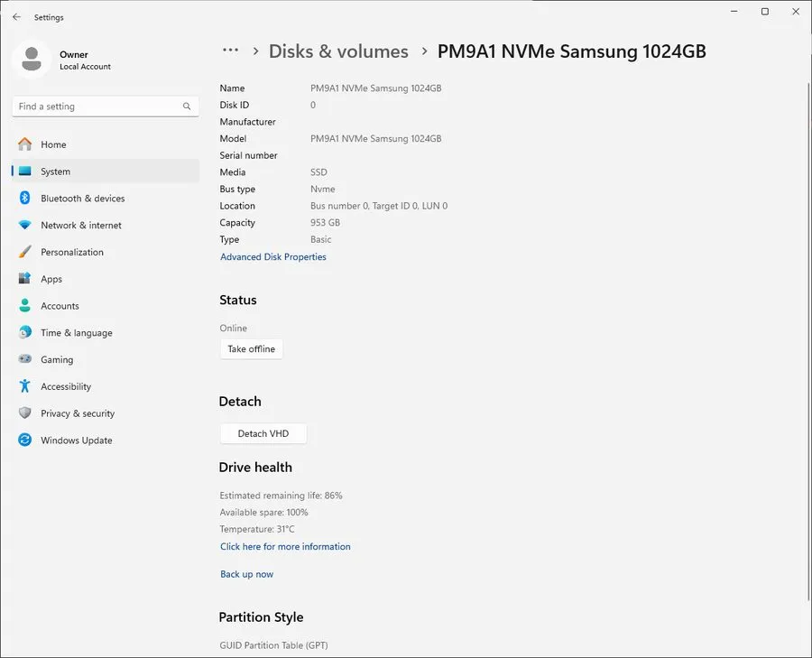Go to Gaming settings
Screen dimensions: 812x658
point(106,359)
